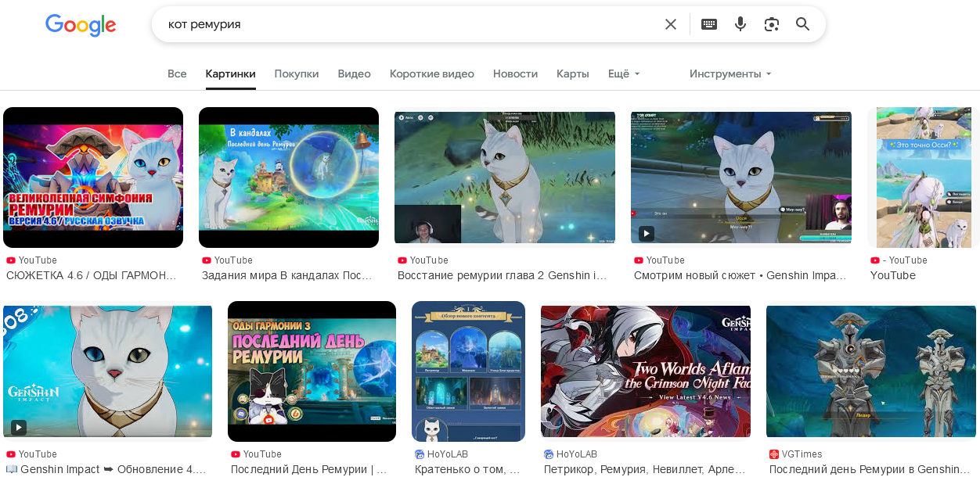
Task: Open the link 'Петрикор, Ремурия, Невиллет, Арле...'
Action: (x=645, y=469)
